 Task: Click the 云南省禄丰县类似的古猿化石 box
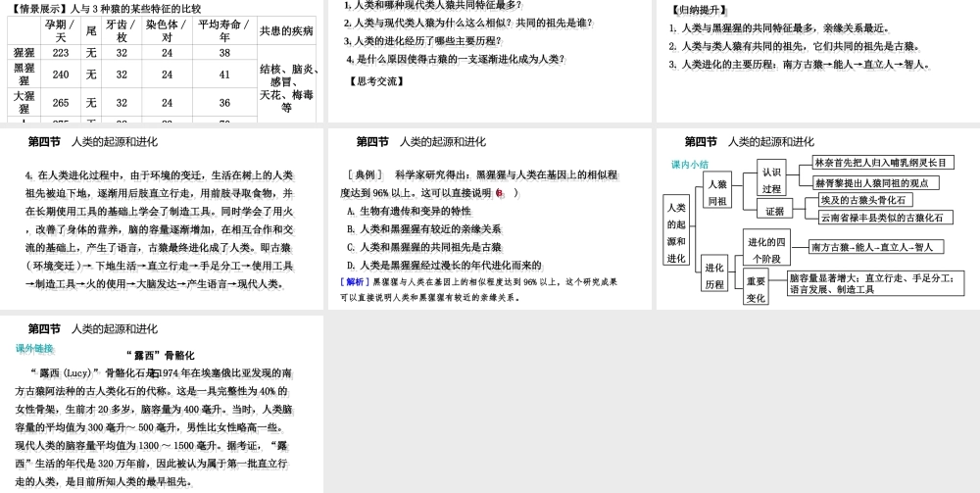click(x=886, y=218)
